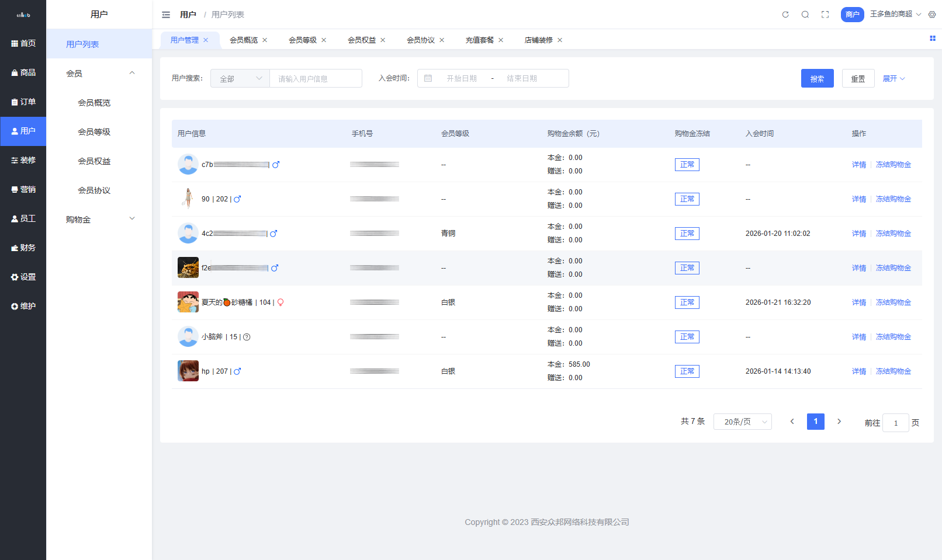Close the 会员概览 tab

pos(265,40)
